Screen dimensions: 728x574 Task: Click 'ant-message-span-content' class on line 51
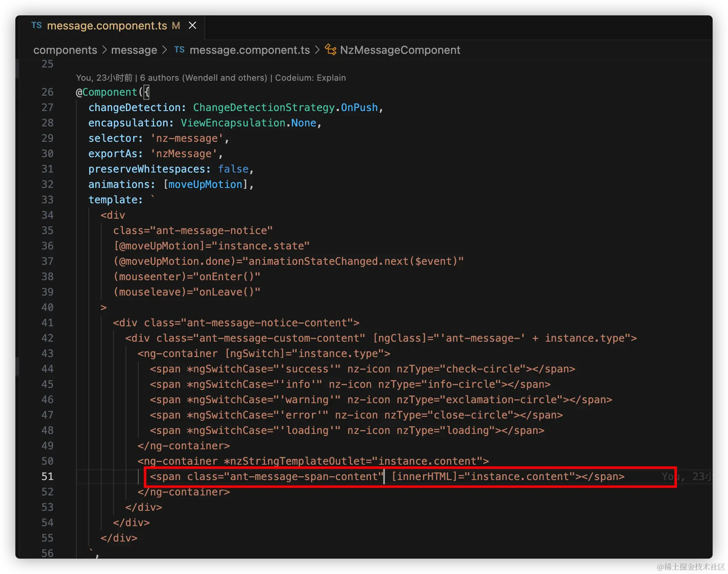304,477
